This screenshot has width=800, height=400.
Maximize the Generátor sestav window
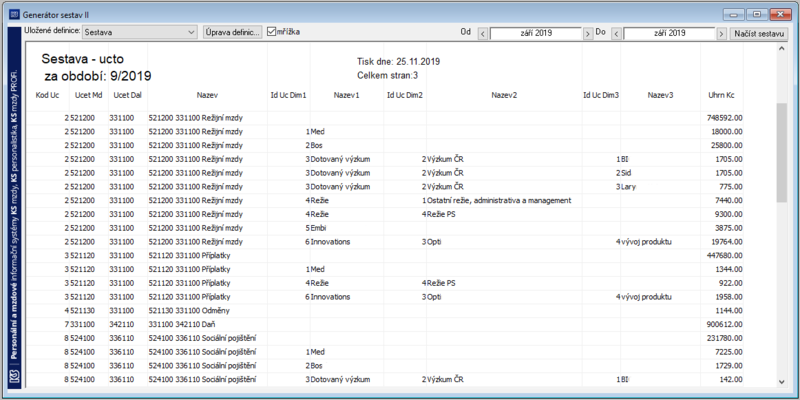(757, 15)
